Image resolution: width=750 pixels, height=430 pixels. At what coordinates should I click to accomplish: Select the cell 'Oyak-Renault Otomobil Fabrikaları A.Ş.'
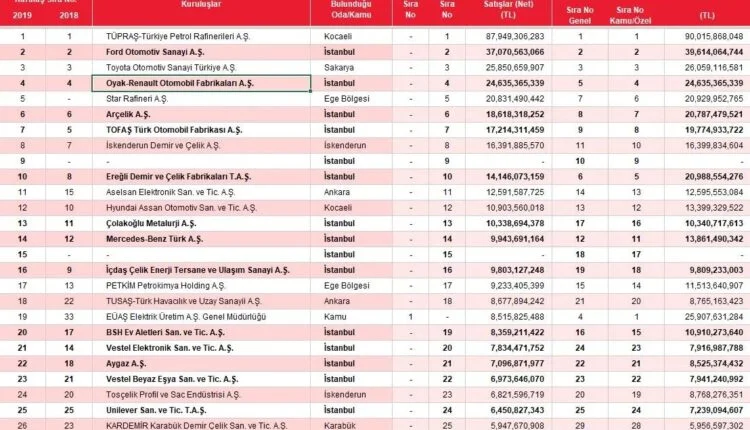[x=201, y=83]
